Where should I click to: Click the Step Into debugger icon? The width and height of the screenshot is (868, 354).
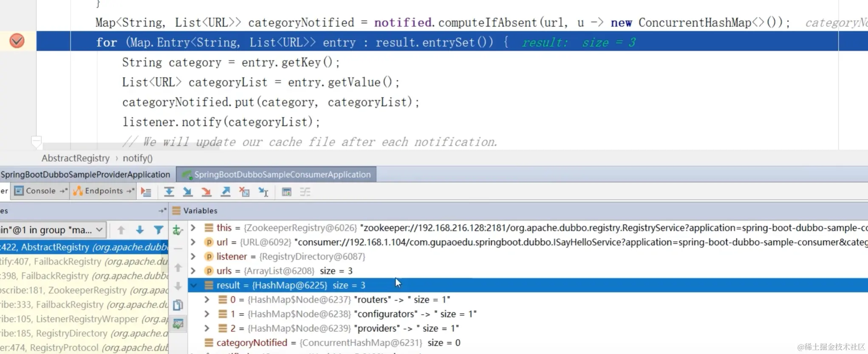pos(187,192)
